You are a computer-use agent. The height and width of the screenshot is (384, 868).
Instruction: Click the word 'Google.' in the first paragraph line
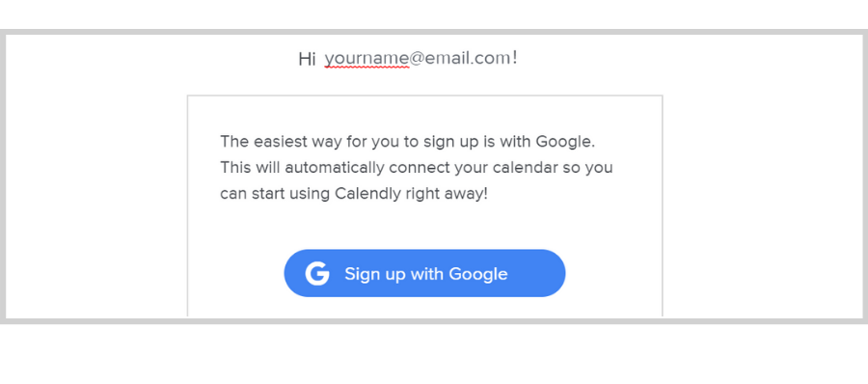pyautogui.click(x=565, y=142)
